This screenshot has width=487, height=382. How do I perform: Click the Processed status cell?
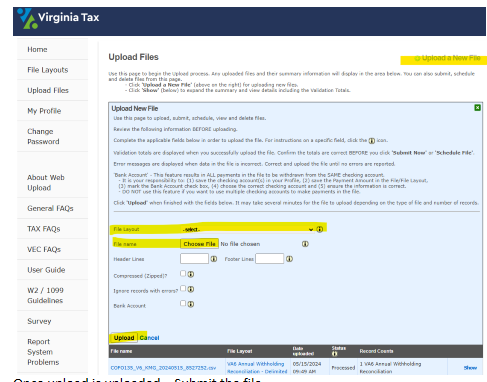[x=343, y=368]
